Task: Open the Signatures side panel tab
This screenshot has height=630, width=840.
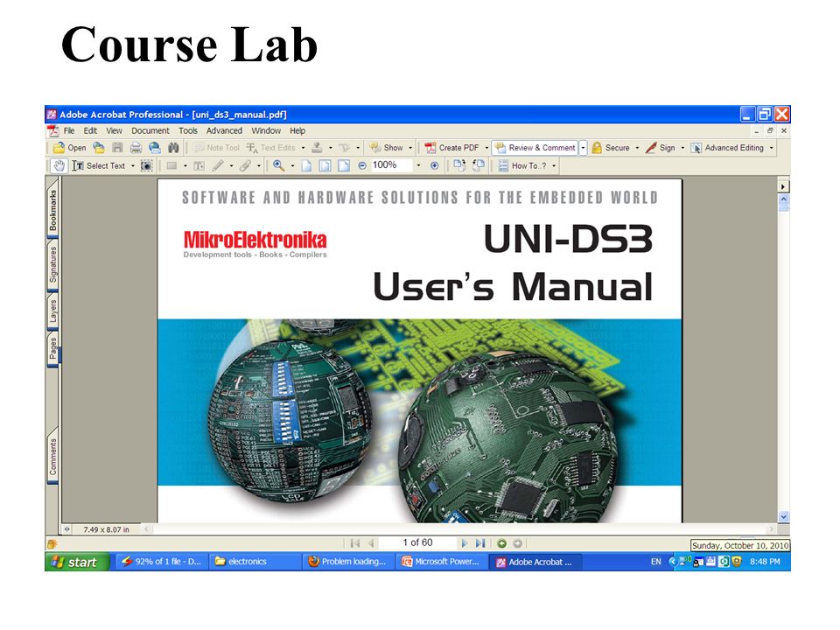Action: [x=52, y=264]
